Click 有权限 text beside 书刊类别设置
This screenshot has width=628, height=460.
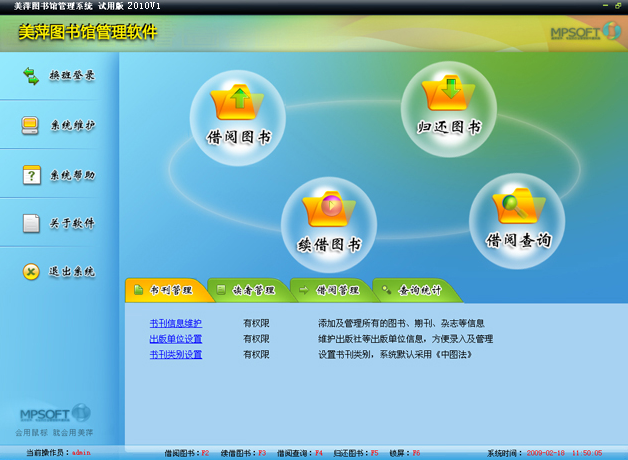click(256, 354)
